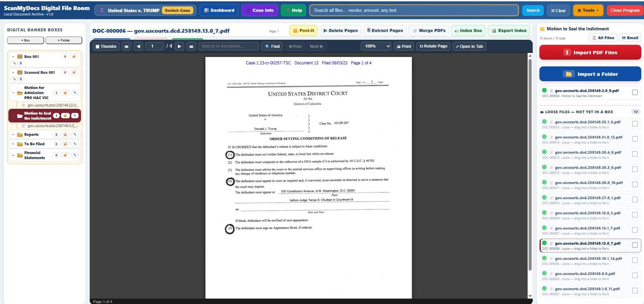This screenshot has height=304, width=644.
Task: Click the lock icon for Box 001
Action: click(x=74, y=56)
